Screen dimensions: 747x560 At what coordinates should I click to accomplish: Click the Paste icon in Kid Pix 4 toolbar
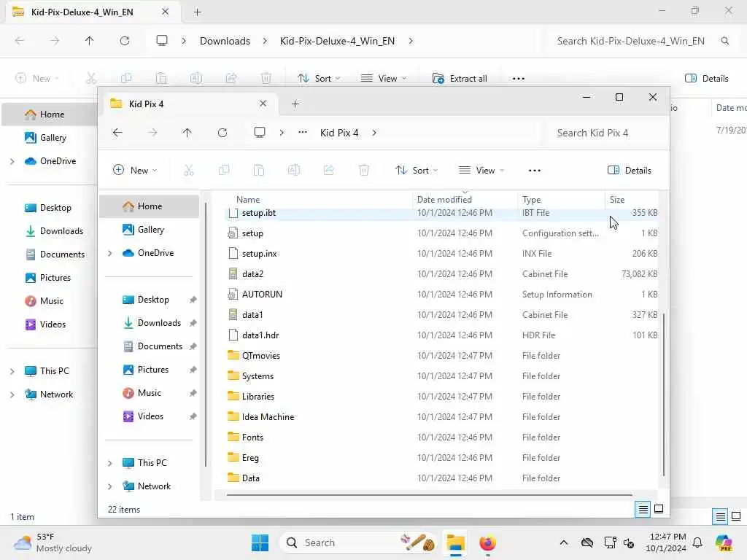[259, 171]
